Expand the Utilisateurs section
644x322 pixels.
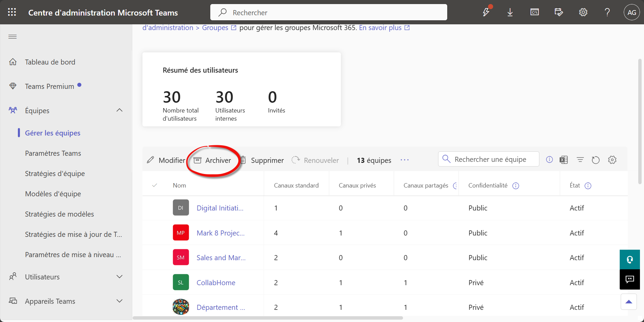click(119, 277)
